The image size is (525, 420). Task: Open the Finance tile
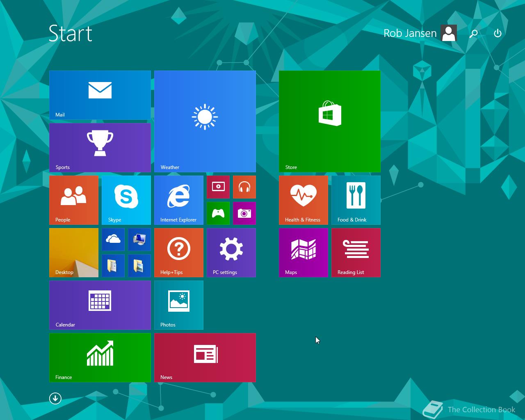100,358
